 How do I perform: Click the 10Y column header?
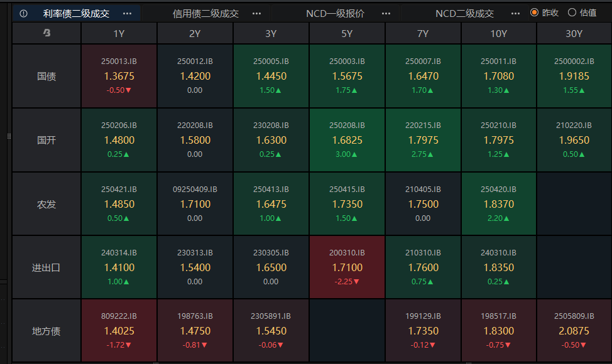pyautogui.click(x=498, y=34)
